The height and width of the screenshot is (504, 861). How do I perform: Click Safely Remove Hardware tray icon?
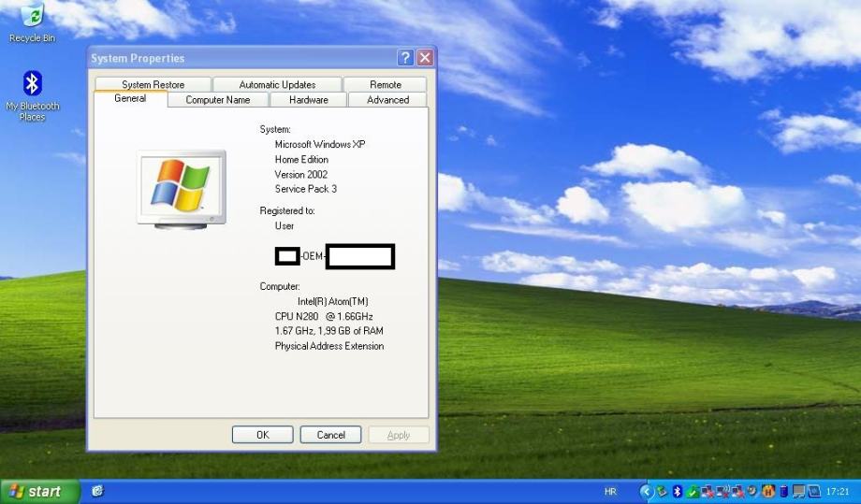(x=663, y=492)
